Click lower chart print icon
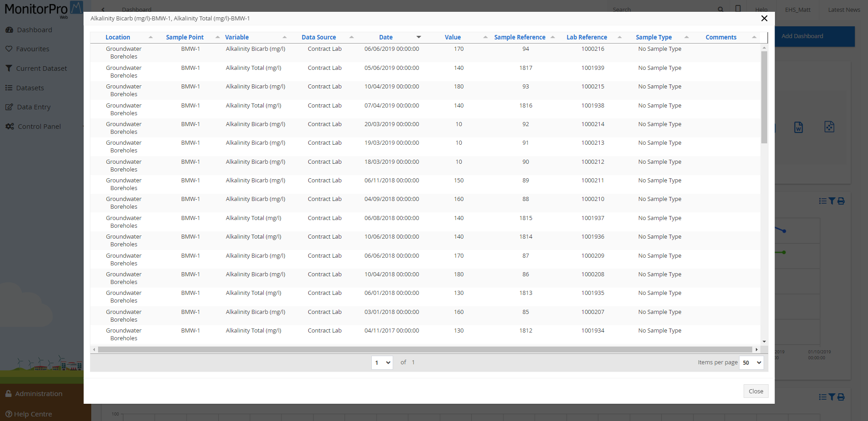The height and width of the screenshot is (421, 868). [841, 397]
